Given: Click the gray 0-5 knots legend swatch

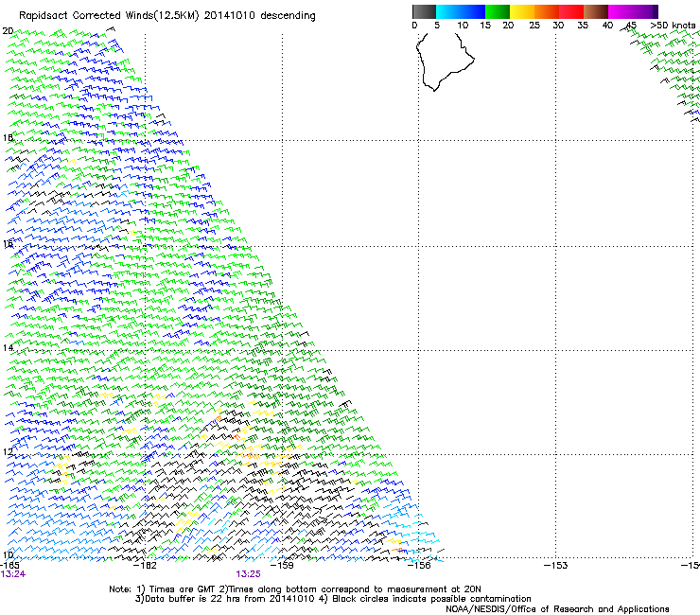Looking at the screenshot, I should [424, 11].
